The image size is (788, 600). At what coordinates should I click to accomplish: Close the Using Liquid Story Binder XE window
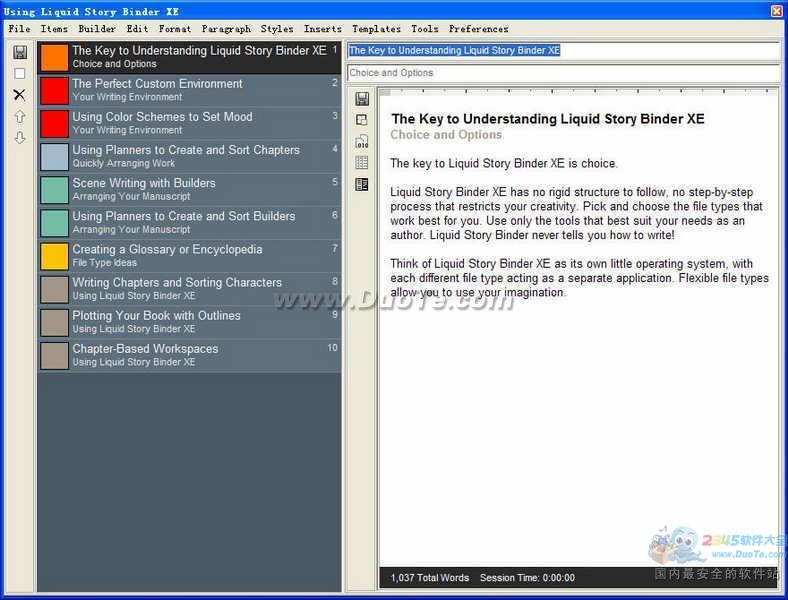click(776, 11)
